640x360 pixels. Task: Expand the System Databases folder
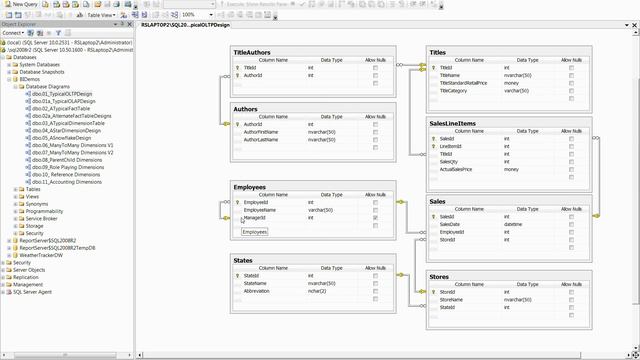coord(9,64)
